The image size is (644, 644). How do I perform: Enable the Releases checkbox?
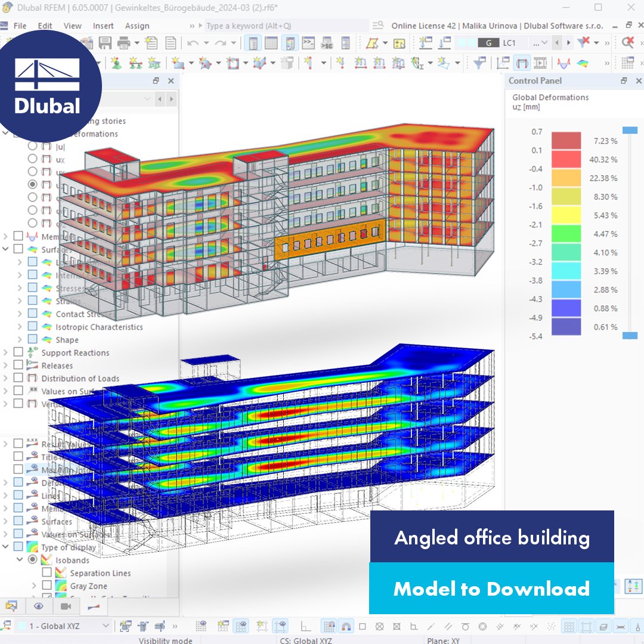point(18,365)
